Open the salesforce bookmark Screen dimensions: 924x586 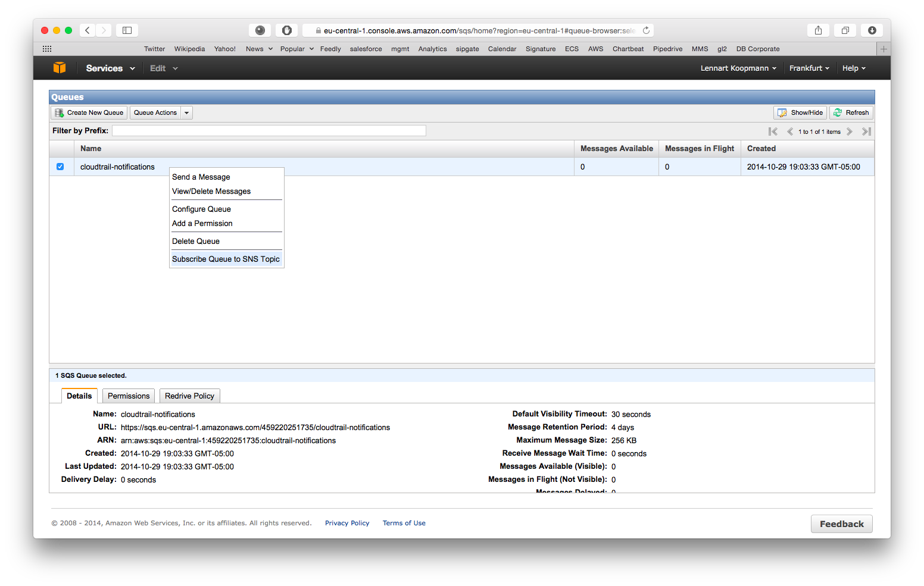(366, 49)
